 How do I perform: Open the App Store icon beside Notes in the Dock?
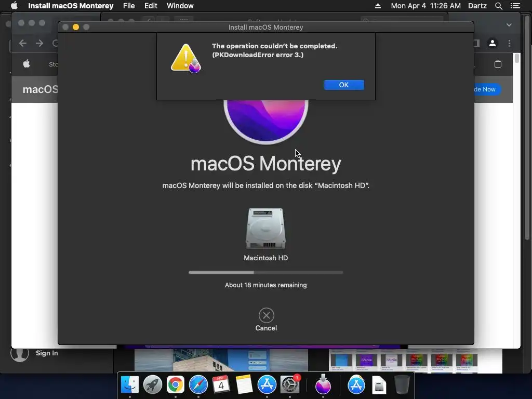(267, 385)
